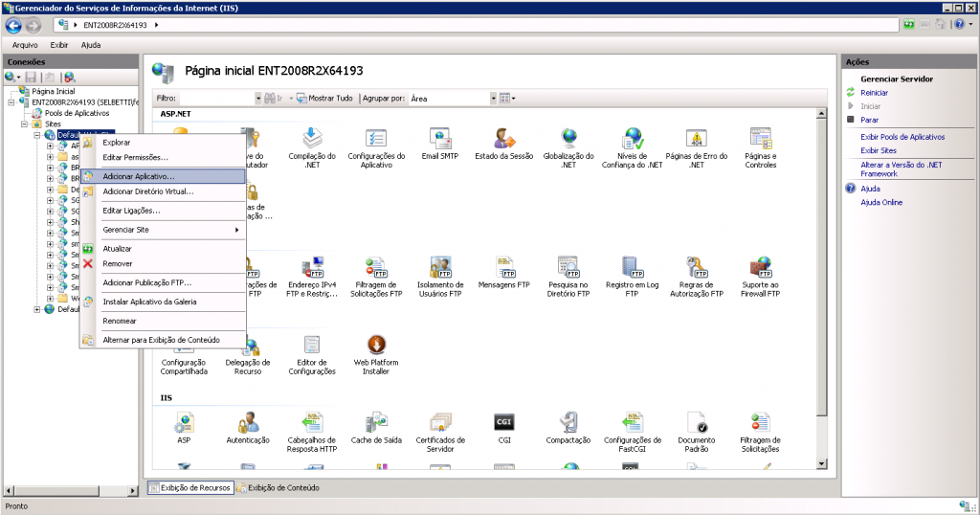Open Páginas de Erro do .NET icon

click(697, 147)
